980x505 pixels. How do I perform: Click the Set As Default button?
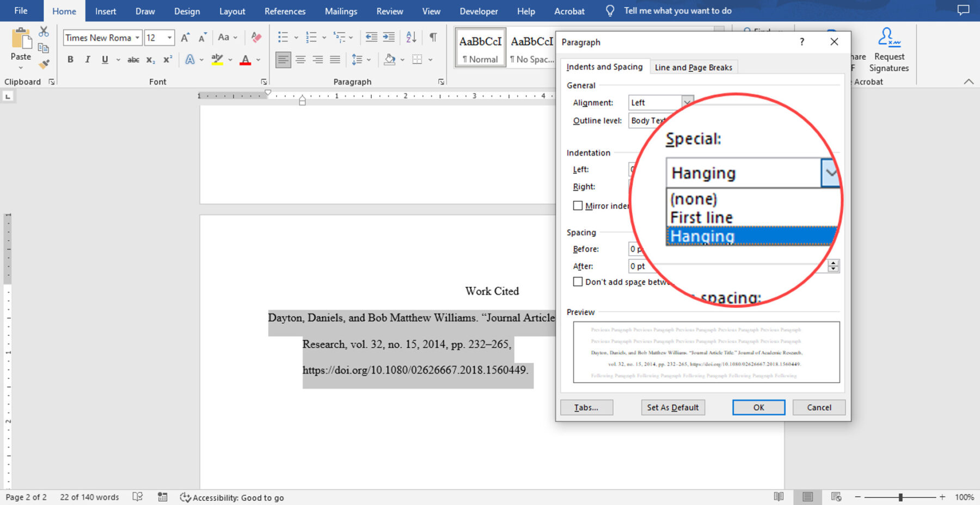coord(672,408)
